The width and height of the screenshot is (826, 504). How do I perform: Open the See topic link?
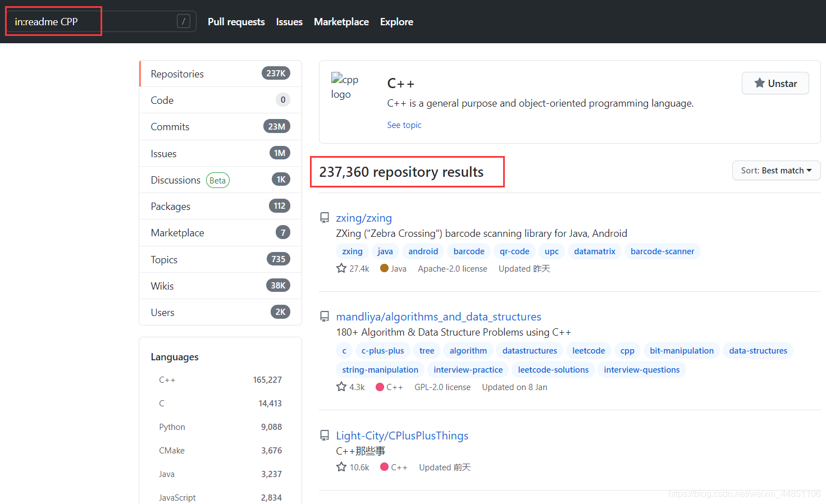click(404, 125)
